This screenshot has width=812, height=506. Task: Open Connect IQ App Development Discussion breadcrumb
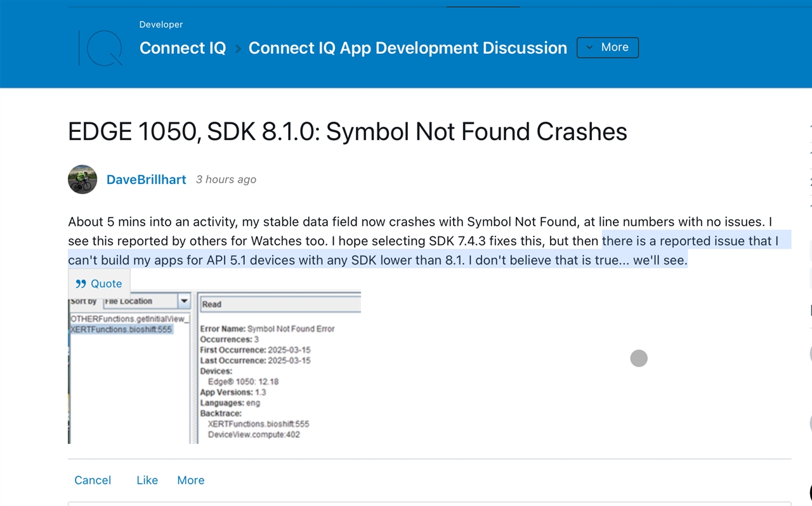click(407, 48)
